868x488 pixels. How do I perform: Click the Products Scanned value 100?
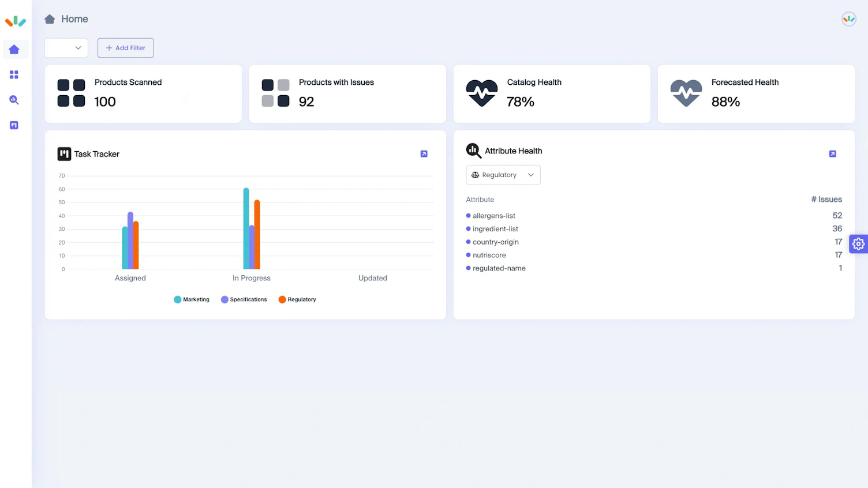105,102
